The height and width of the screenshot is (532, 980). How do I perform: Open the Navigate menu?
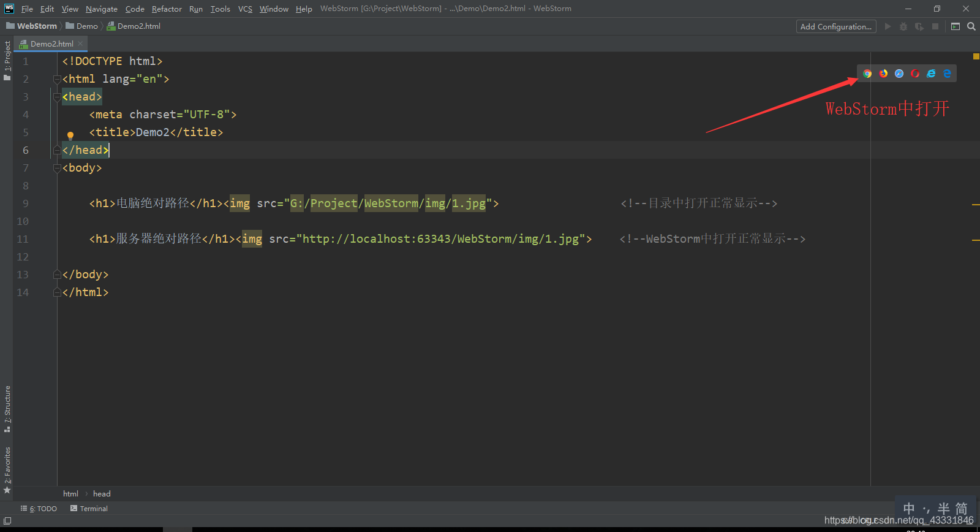point(102,9)
